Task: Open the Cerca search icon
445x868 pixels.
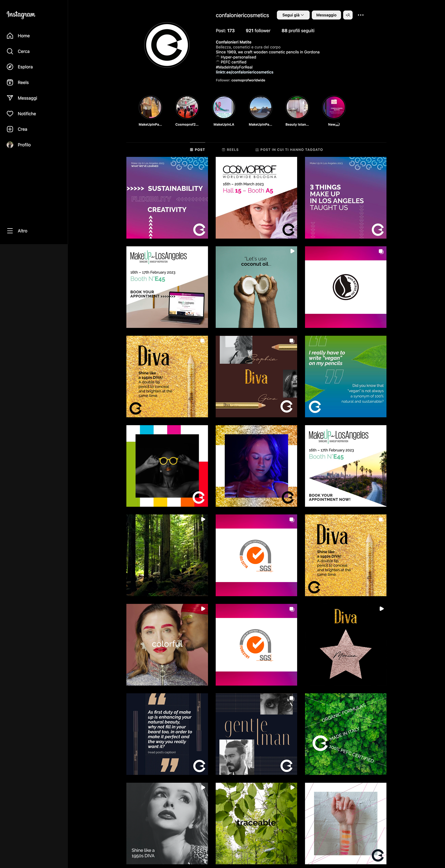Action: click(x=10, y=51)
